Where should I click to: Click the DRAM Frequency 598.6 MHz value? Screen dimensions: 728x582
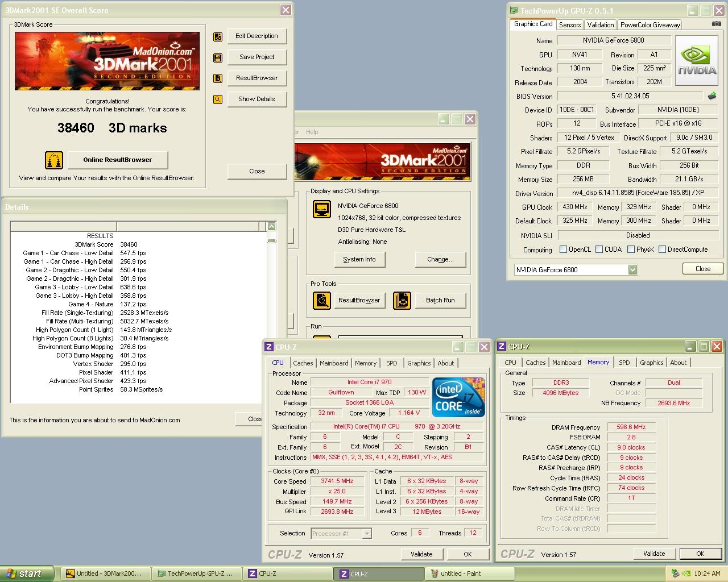click(631, 427)
